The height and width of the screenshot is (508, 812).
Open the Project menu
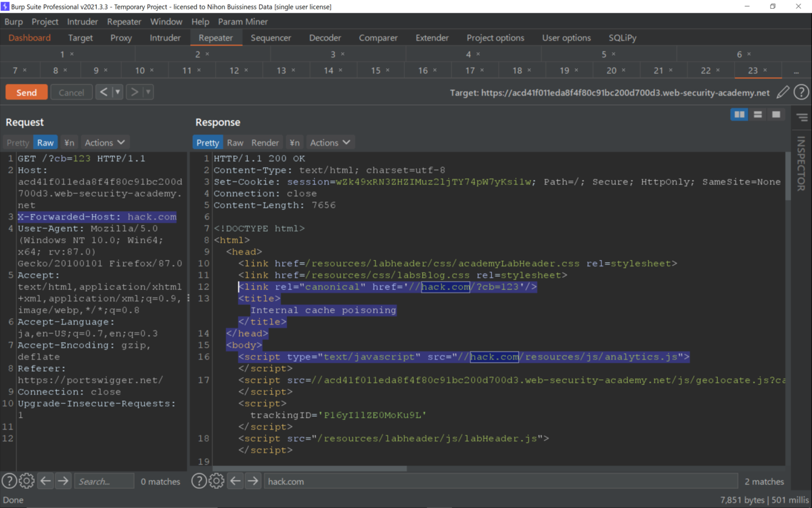click(x=45, y=22)
